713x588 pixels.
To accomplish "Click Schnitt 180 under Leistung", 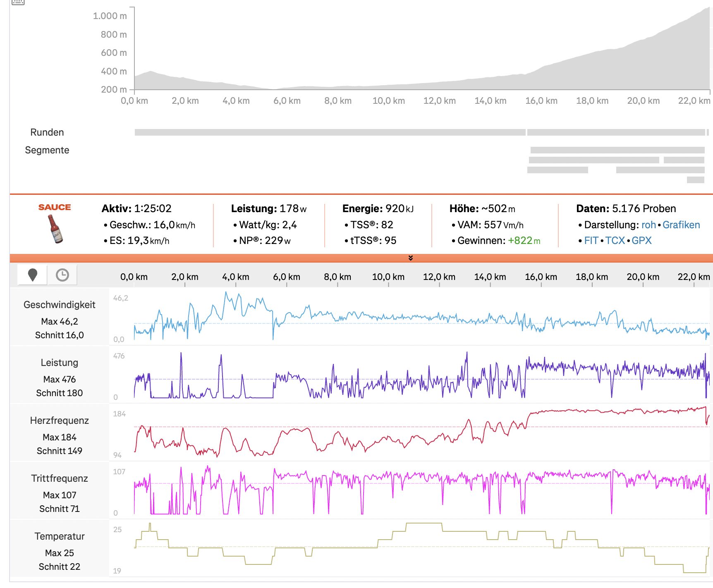I will (x=60, y=393).
